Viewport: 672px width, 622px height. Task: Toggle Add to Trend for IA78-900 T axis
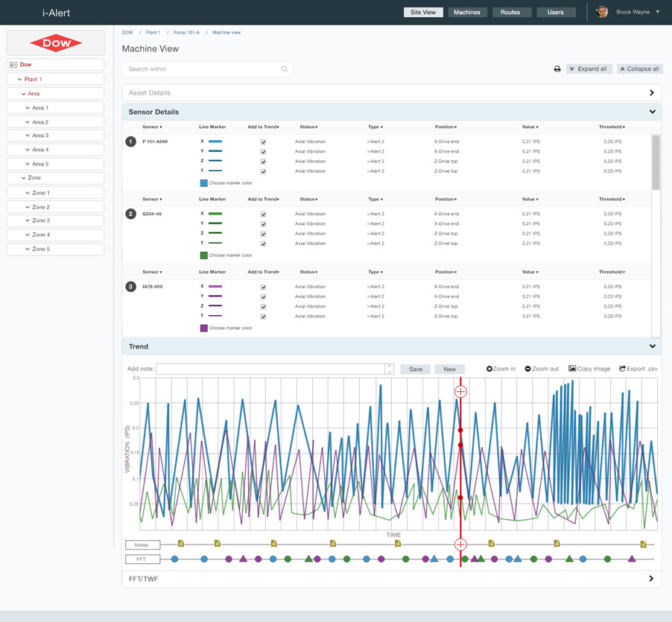tap(263, 317)
